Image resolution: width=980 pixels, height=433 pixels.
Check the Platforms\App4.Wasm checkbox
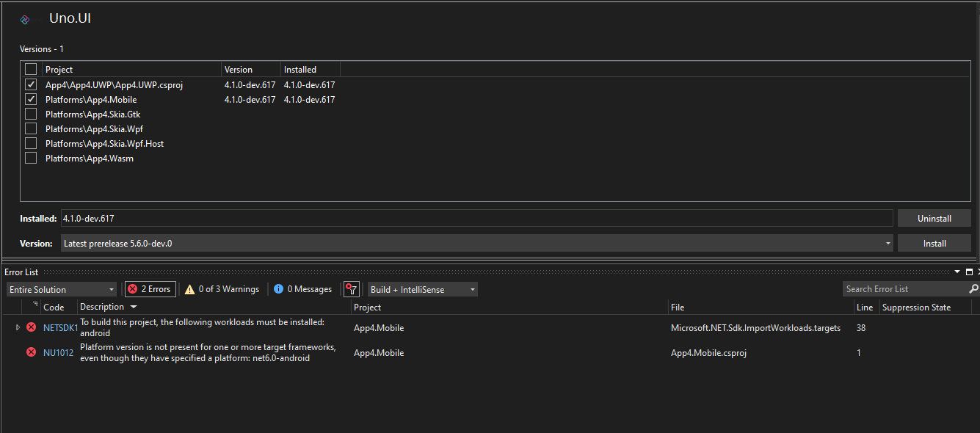click(x=31, y=159)
